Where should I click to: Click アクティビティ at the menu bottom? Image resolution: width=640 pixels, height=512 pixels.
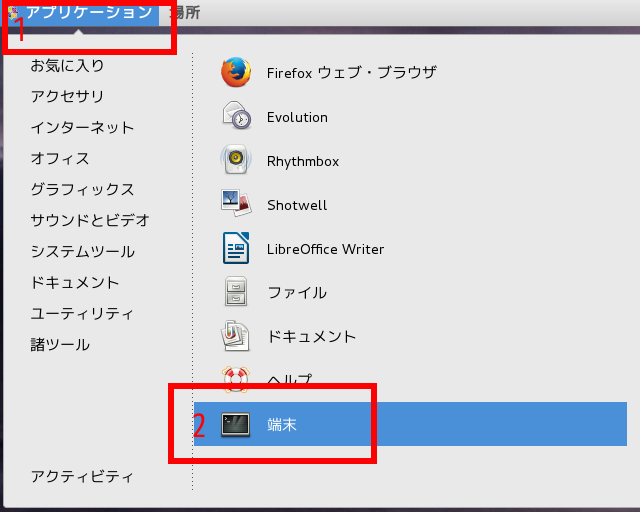coord(82,476)
